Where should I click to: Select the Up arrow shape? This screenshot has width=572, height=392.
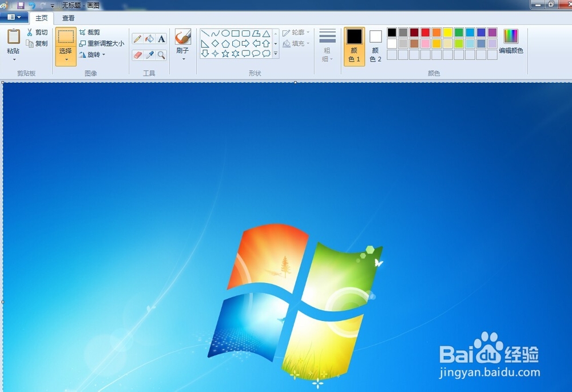(267, 44)
